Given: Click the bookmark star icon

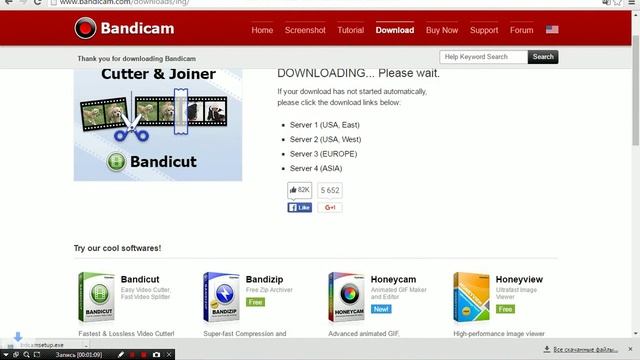Looking at the screenshot, I should pos(618,2).
